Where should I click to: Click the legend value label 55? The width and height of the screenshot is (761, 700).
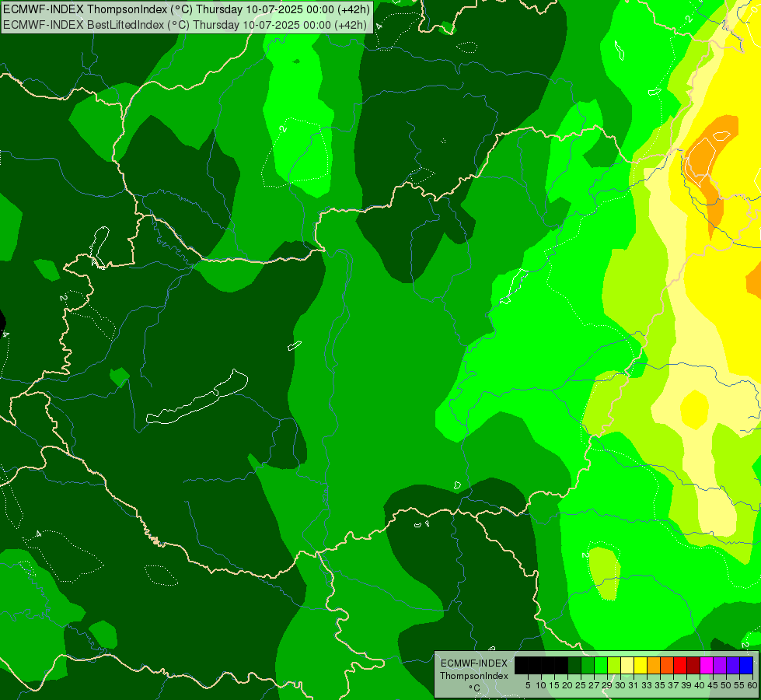pyautogui.click(x=740, y=685)
